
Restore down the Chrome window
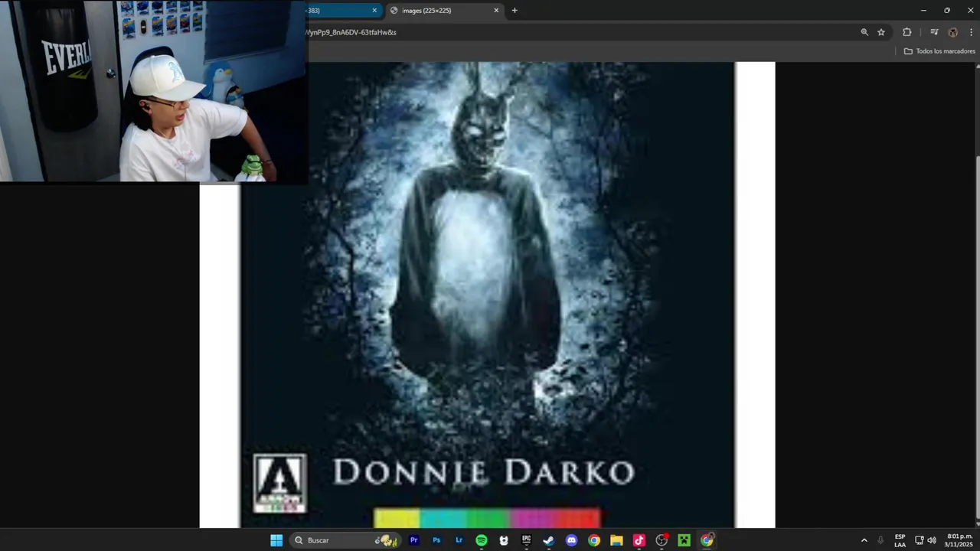(x=947, y=11)
